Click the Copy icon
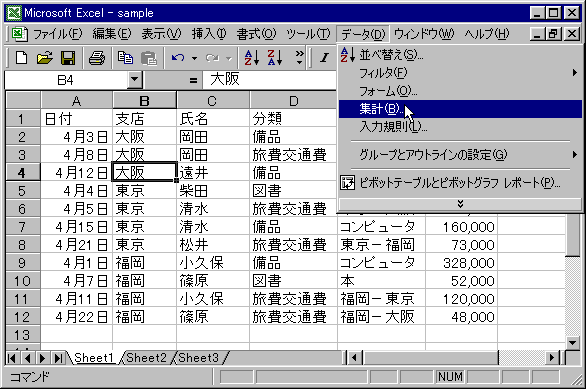586x389 pixels. tap(125, 58)
